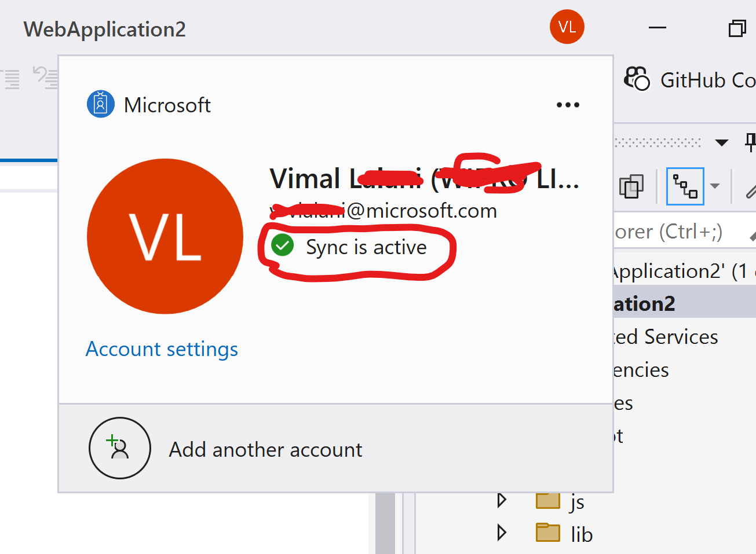Expand the js folder arrow
Image resolution: width=756 pixels, height=554 pixels.
click(502, 500)
